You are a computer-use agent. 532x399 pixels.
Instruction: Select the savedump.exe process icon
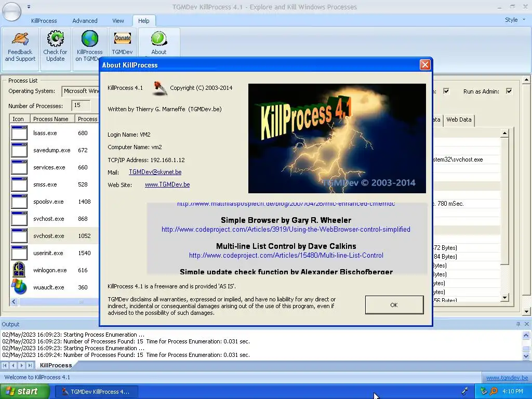pyautogui.click(x=19, y=150)
